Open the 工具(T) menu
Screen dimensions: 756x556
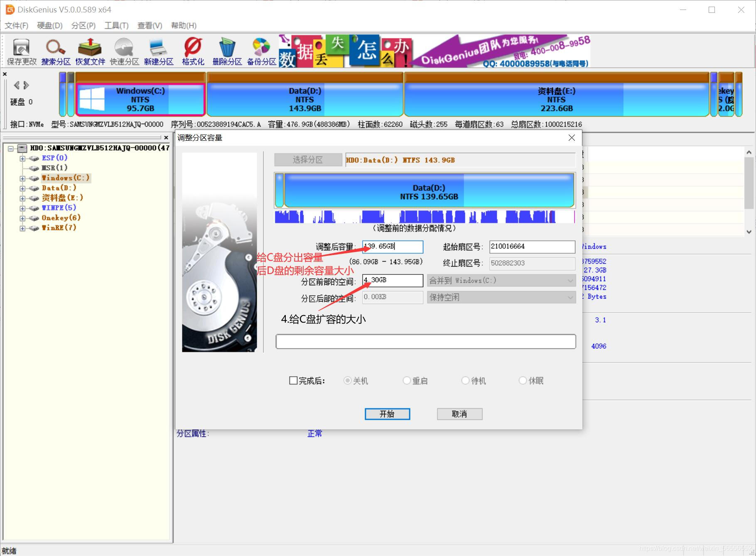point(115,25)
